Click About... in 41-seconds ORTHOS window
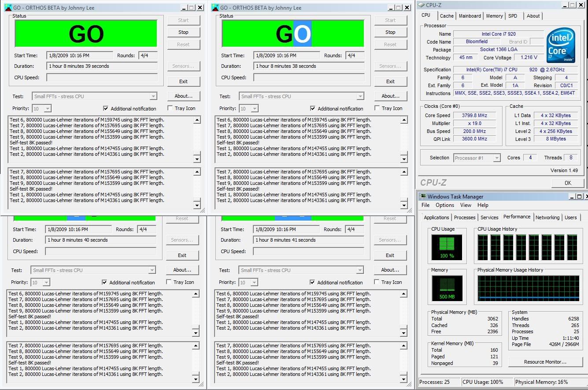Screen dimensions: 588x390 pyautogui.click(x=390, y=270)
